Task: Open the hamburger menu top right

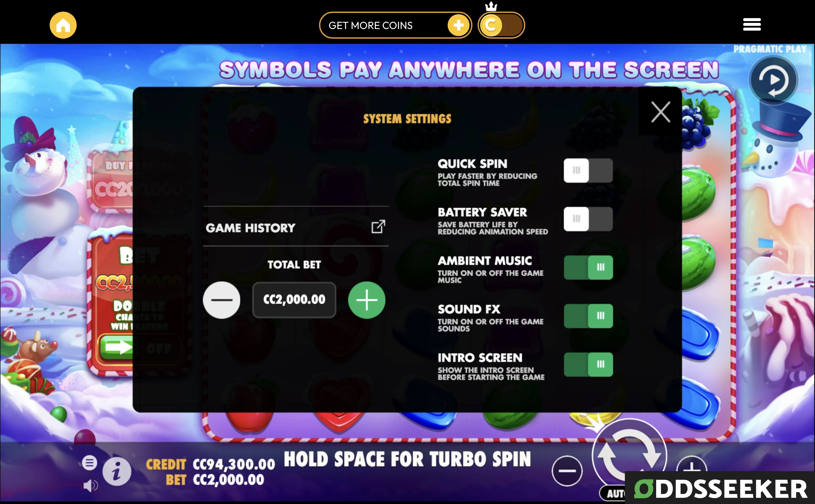Action: coord(752,24)
